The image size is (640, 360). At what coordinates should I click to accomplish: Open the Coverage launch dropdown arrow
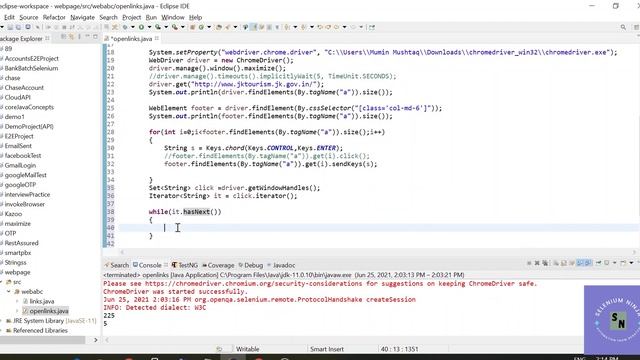(166, 27)
